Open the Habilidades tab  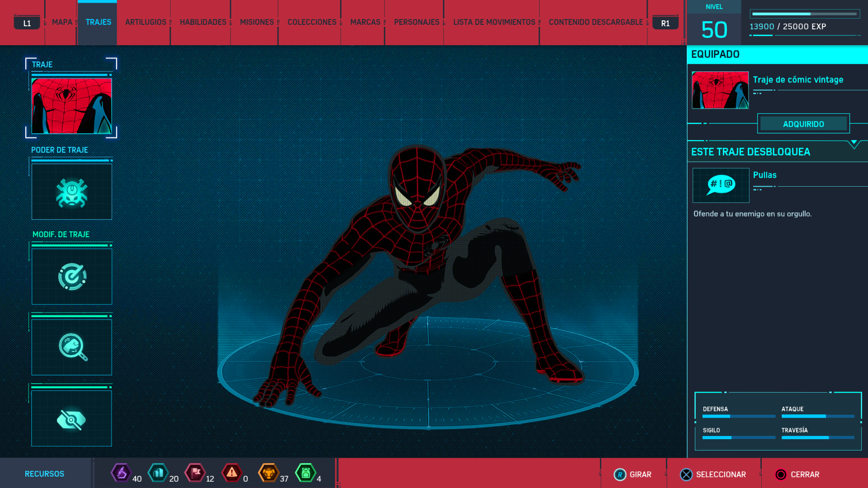[203, 22]
